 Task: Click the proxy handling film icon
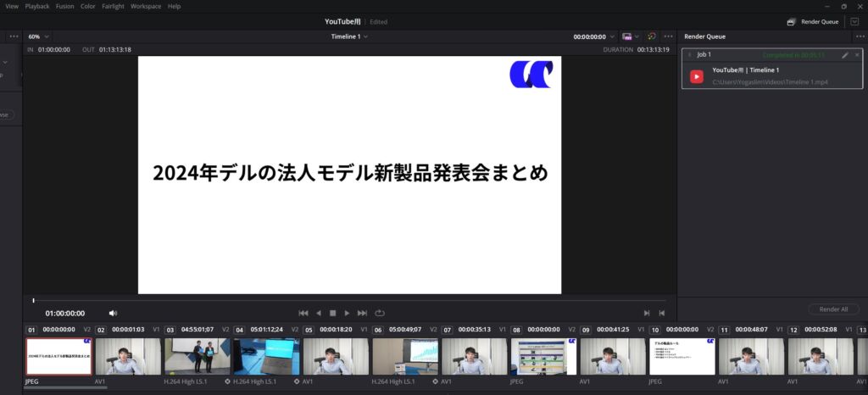[x=626, y=36]
